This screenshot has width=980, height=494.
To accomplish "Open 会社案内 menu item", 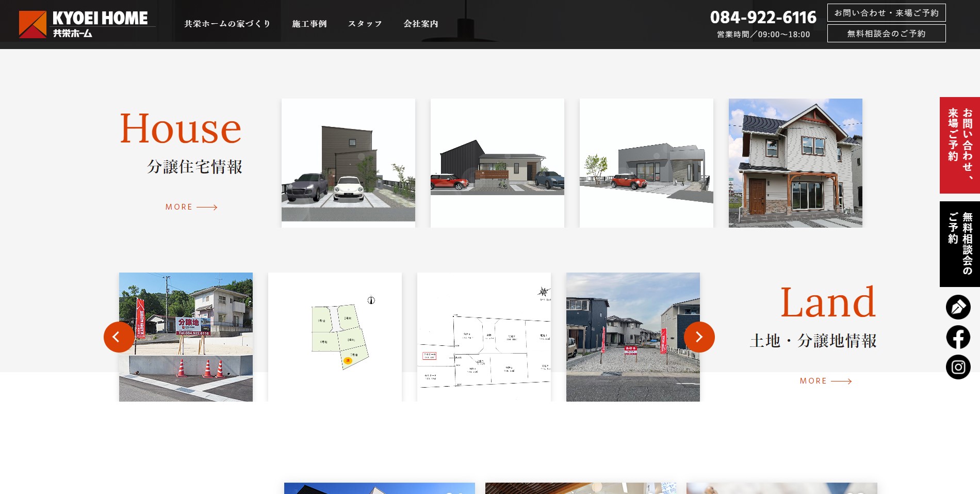I will click(x=421, y=24).
